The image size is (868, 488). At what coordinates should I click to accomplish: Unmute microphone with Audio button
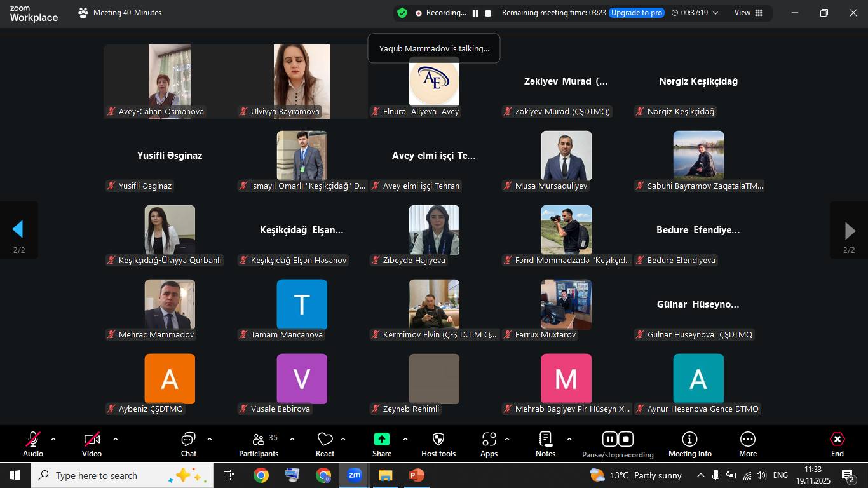(33, 444)
